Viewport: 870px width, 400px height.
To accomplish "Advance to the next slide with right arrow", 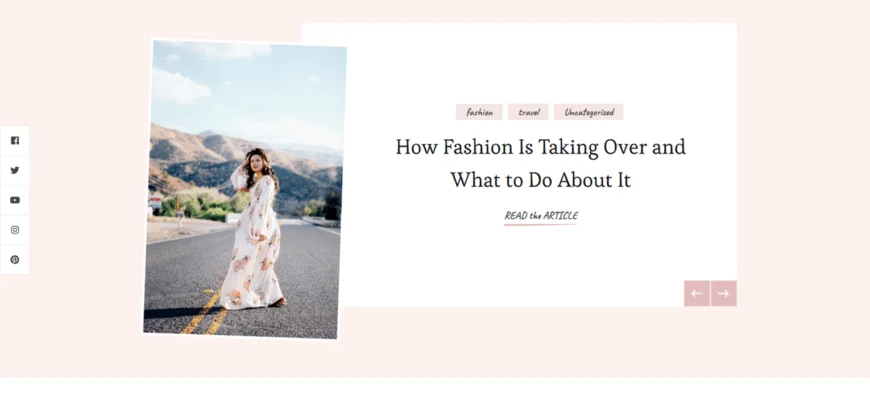I will pos(724,293).
